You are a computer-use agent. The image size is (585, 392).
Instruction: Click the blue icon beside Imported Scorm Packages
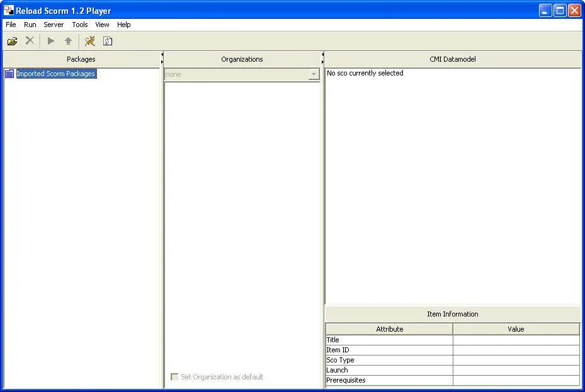click(9, 74)
